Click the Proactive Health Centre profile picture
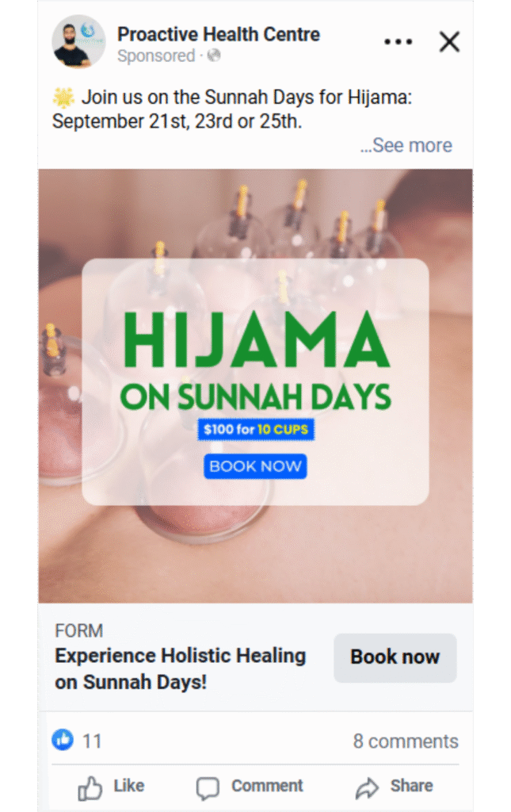511x812 pixels. point(78,41)
